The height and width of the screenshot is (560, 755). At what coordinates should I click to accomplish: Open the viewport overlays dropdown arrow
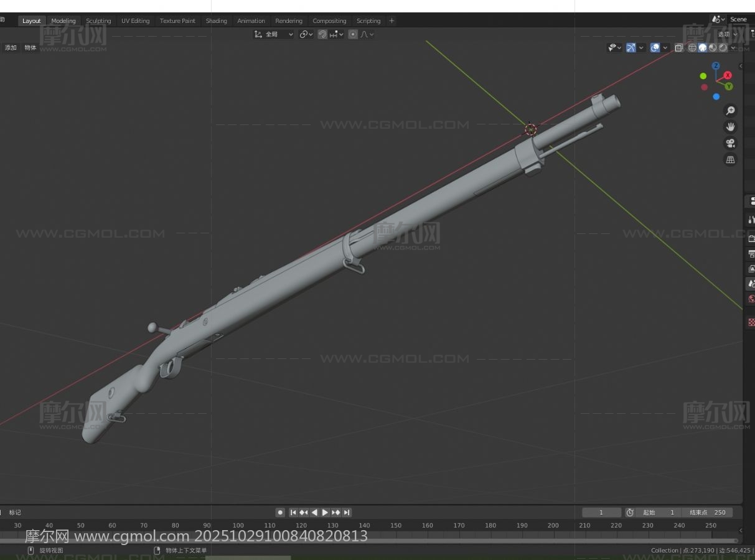tap(665, 48)
